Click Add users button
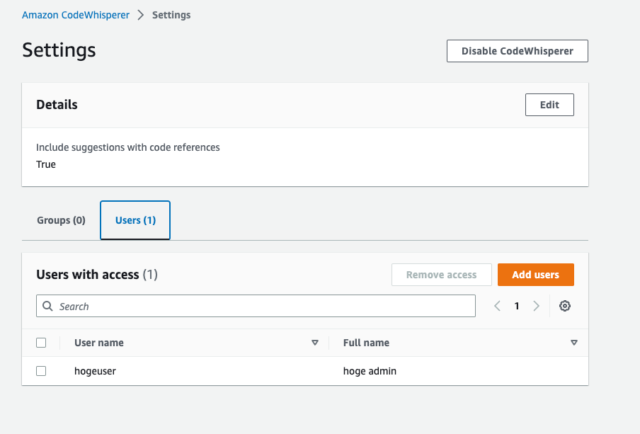 (536, 274)
